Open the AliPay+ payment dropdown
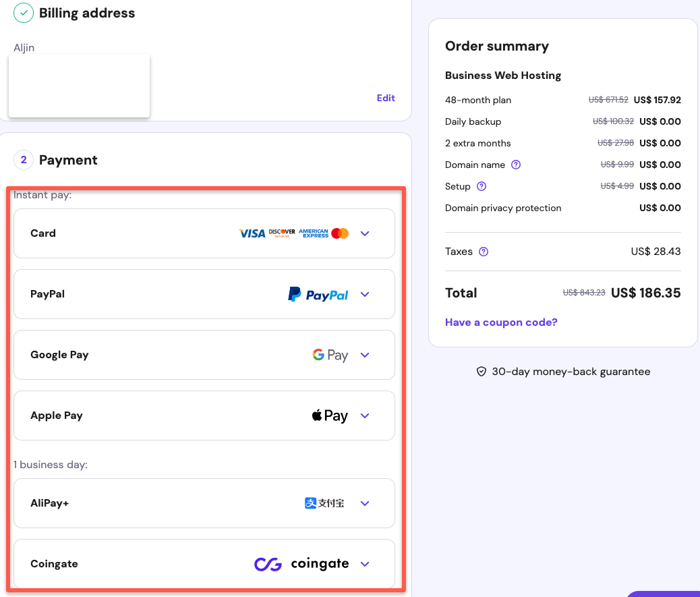Viewport: 700px width, 597px height. [x=365, y=503]
